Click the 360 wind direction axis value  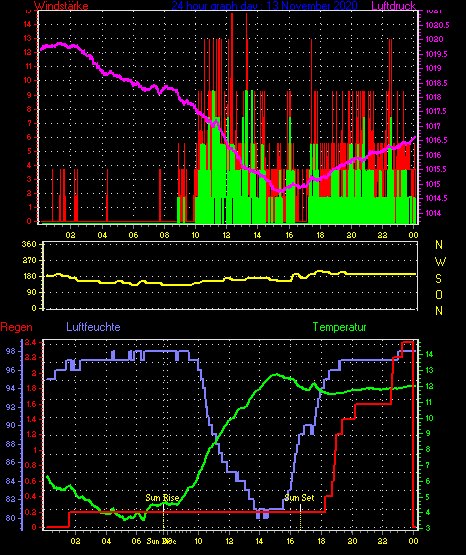pyautogui.click(x=29, y=244)
